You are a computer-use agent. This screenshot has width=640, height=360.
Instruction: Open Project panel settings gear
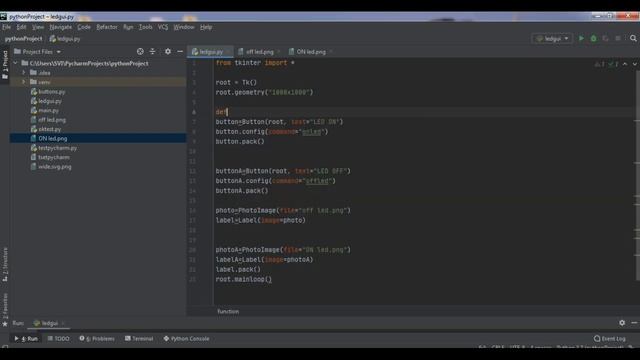pos(168,51)
